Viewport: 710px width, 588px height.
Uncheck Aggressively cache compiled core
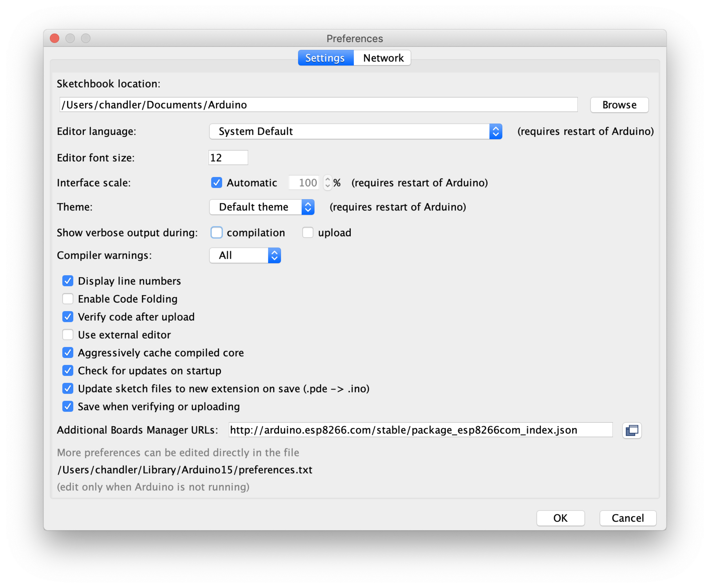pyautogui.click(x=67, y=352)
